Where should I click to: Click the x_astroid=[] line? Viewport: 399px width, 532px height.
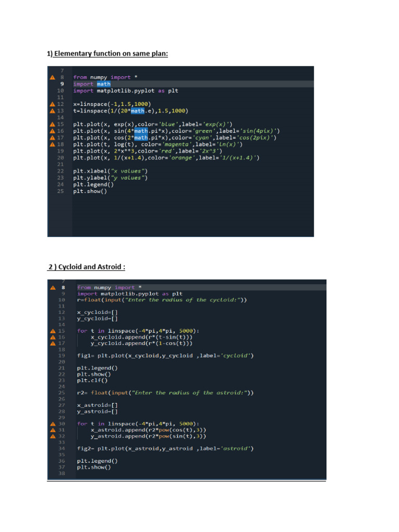coord(97,405)
